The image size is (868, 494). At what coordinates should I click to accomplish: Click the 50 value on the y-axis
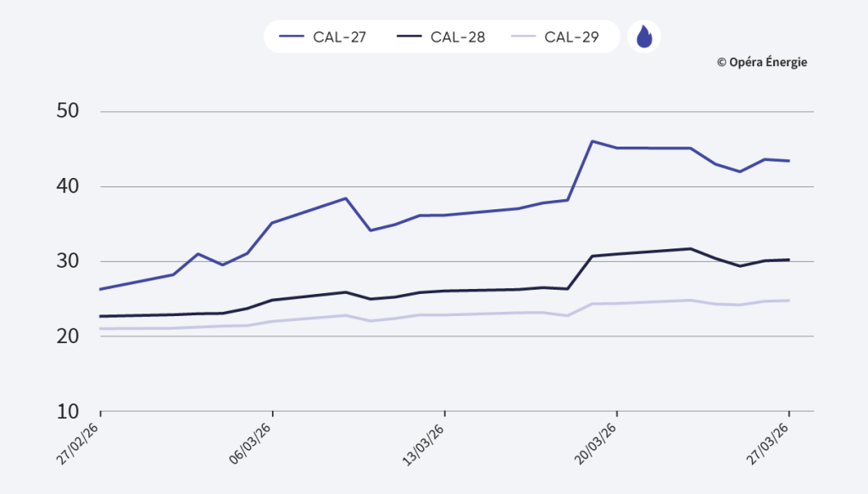(x=66, y=112)
